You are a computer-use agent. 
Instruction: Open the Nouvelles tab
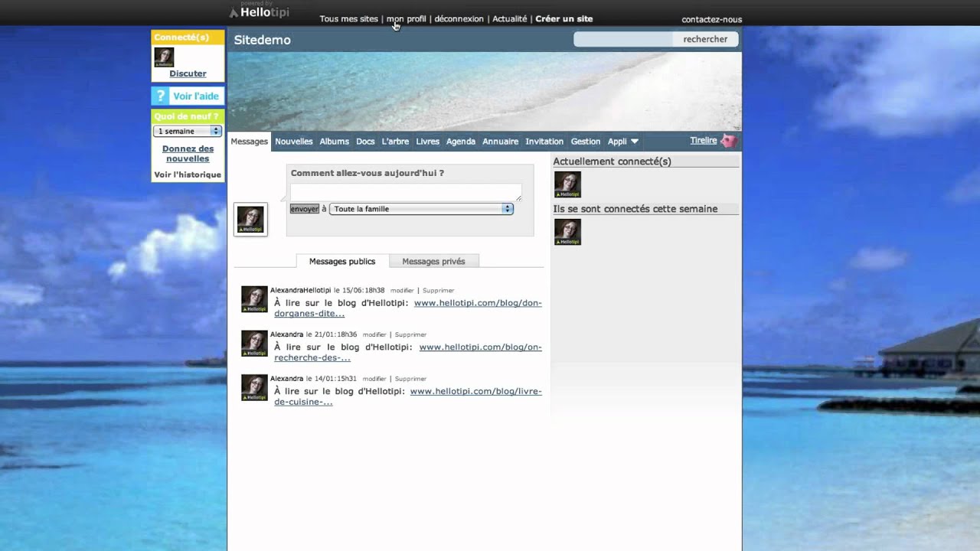click(x=294, y=142)
